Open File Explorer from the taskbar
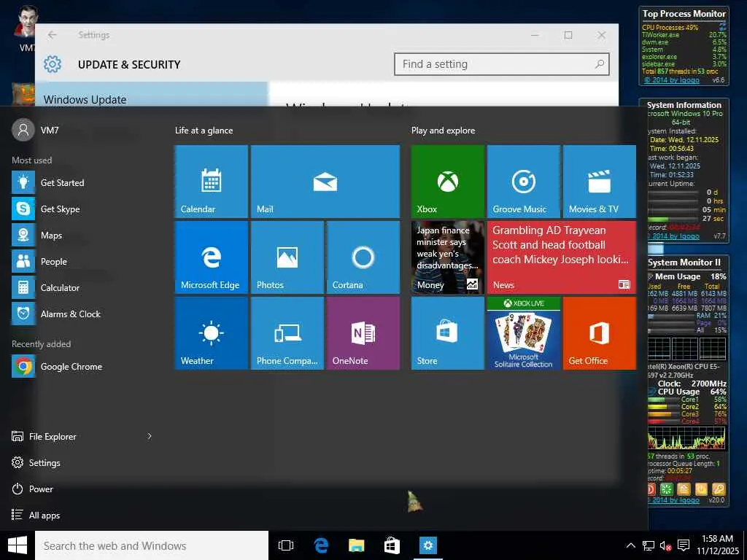 pyautogui.click(x=356, y=545)
